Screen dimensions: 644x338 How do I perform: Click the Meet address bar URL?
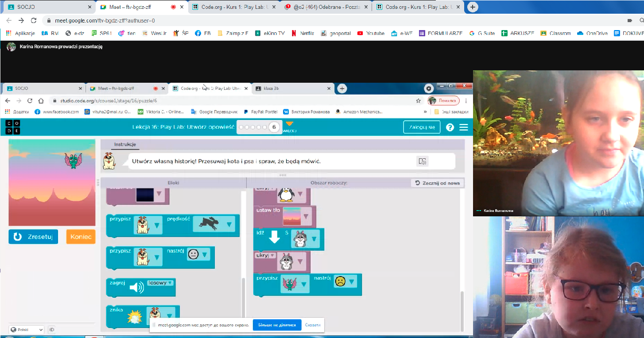point(105,21)
